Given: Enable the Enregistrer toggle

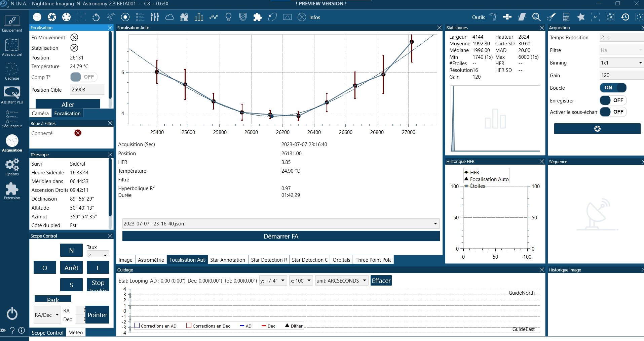Looking at the screenshot, I should tap(613, 100).
